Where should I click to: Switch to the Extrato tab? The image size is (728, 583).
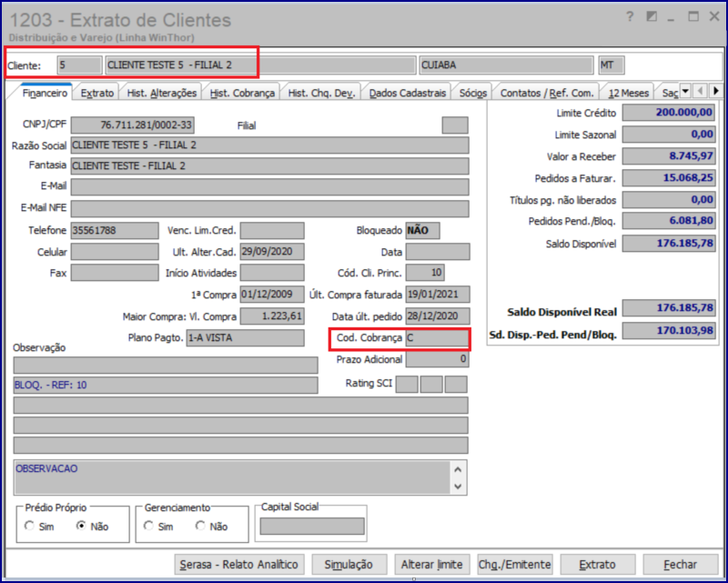(97, 93)
